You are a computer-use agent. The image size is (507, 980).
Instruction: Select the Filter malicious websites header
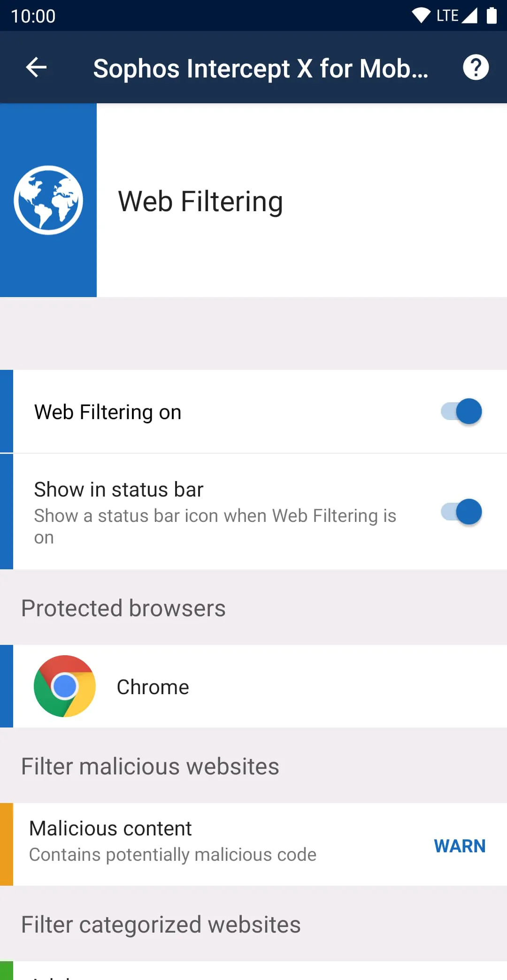tap(149, 765)
